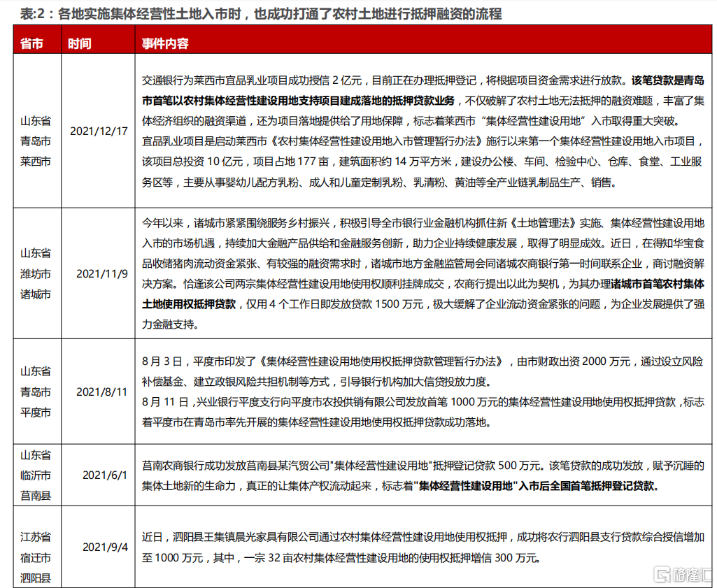This screenshot has width=717, height=588.
Task: Click the line starting 着平度市在青岛市率先开展
Action: click(316, 422)
